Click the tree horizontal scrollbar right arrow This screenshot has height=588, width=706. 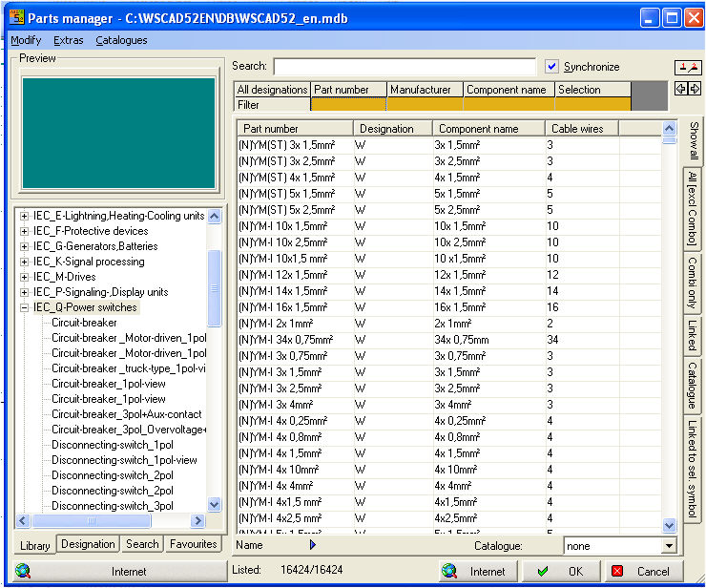tap(197, 521)
